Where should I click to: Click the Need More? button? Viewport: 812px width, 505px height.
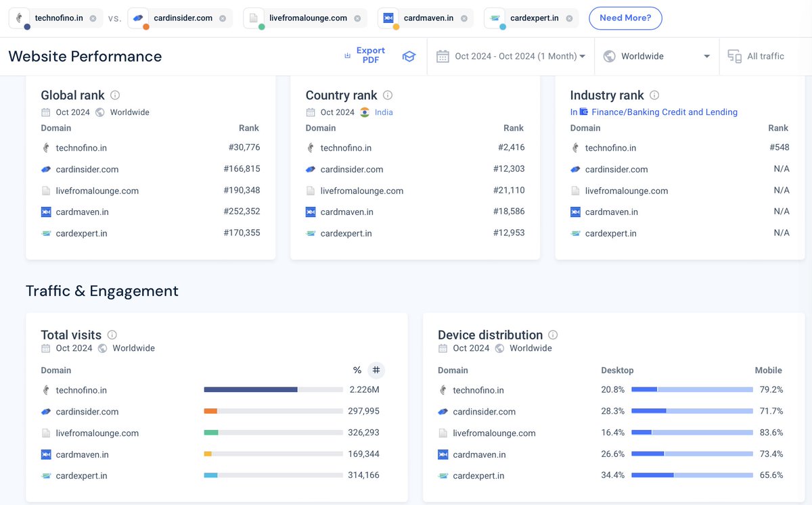625,18
